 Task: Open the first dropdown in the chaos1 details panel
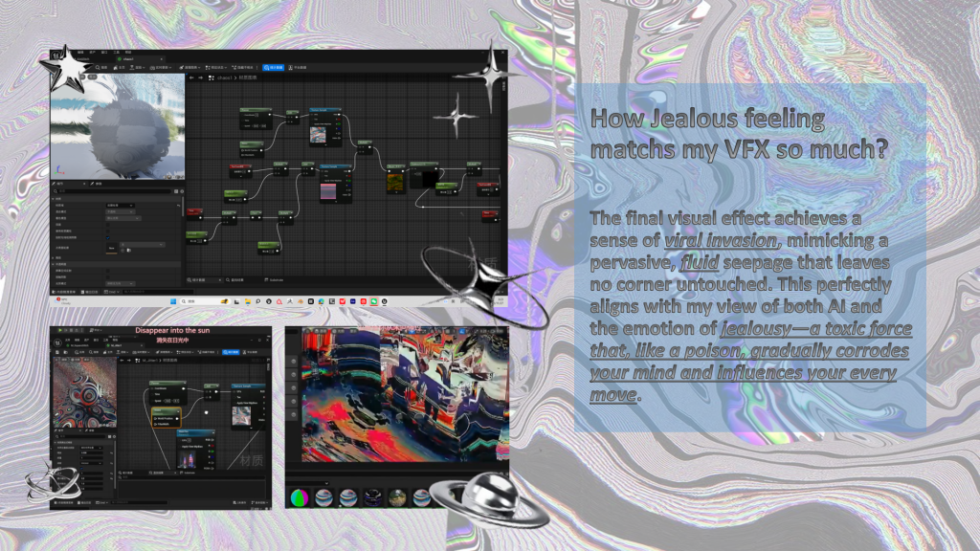[119, 205]
